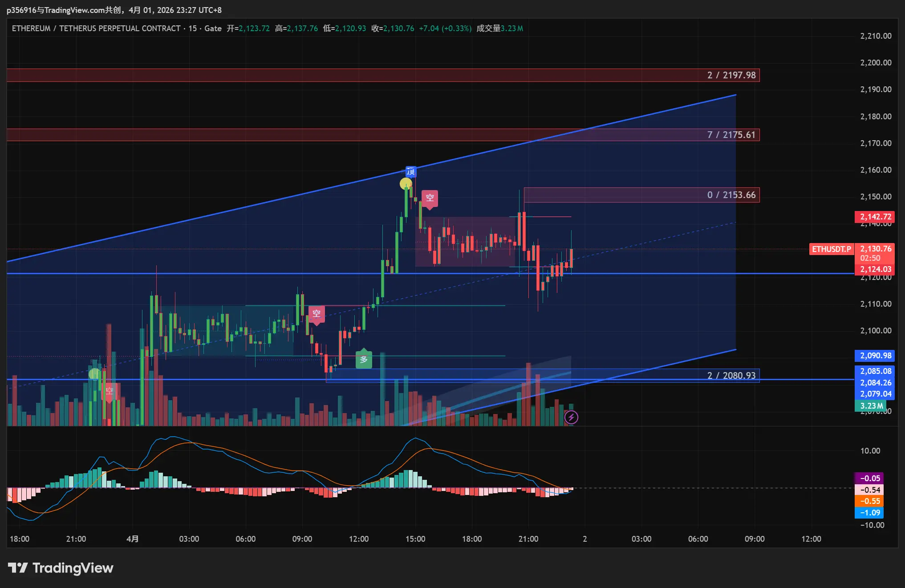This screenshot has height=588, width=905.
Task: Click the yellow-green circle near 21:00
Action: click(x=94, y=374)
